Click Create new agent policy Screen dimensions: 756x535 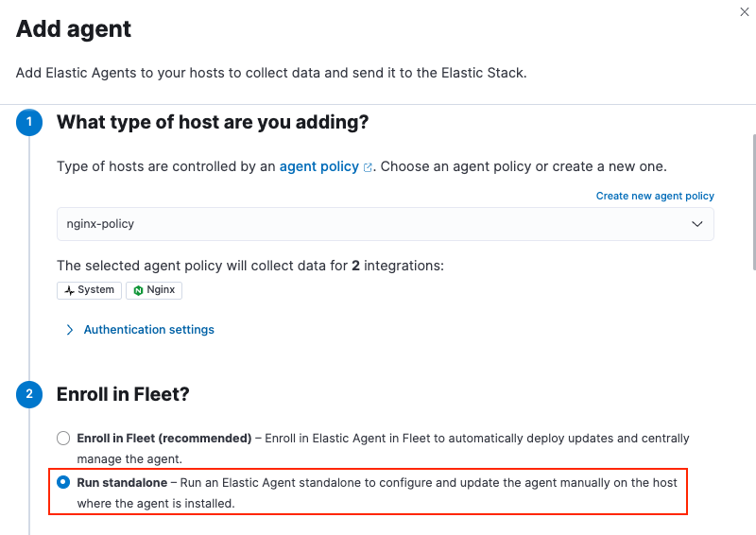[x=655, y=196]
